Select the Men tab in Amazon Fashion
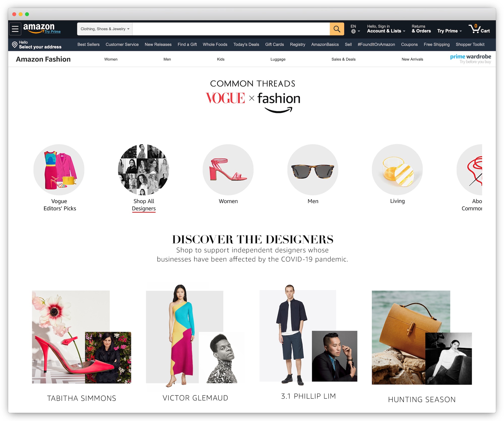The image size is (504, 421). click(x=167, y=59)
